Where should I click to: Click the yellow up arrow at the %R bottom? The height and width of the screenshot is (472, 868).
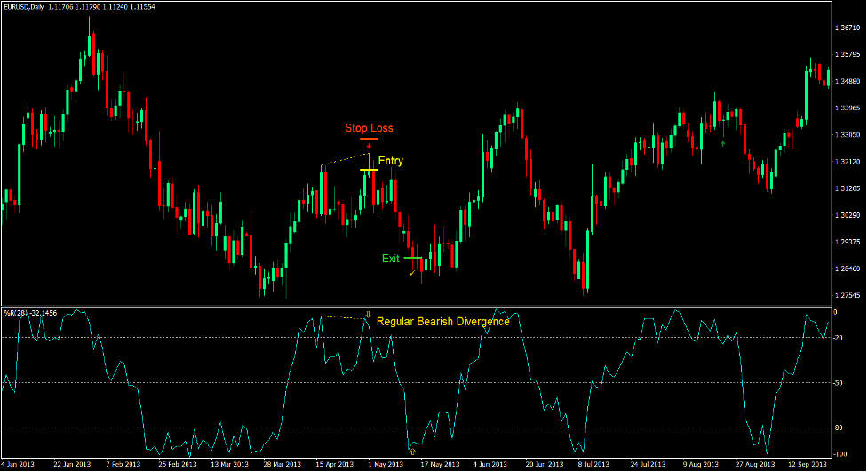412,452
